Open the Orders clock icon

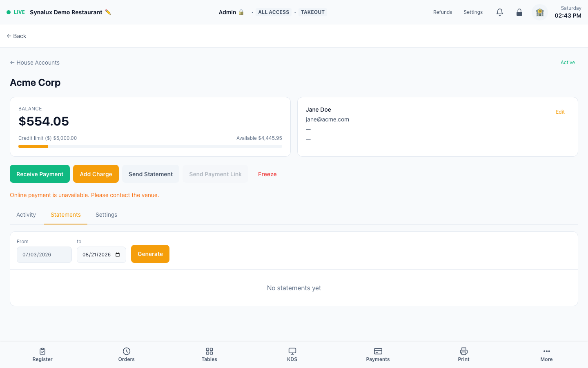pyautogui.click(x=127, y=351)
